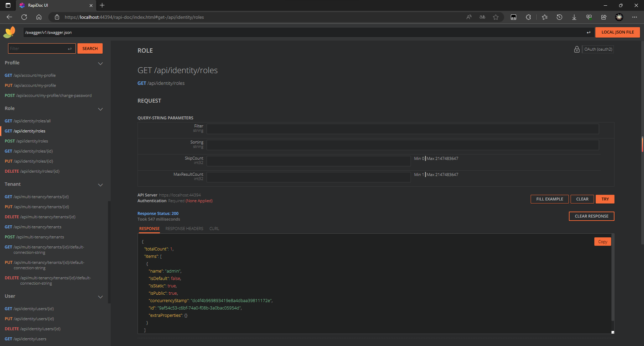The image size is (644, 346).
Task: Collapse the Tenant section
Action: pos(100,185)
